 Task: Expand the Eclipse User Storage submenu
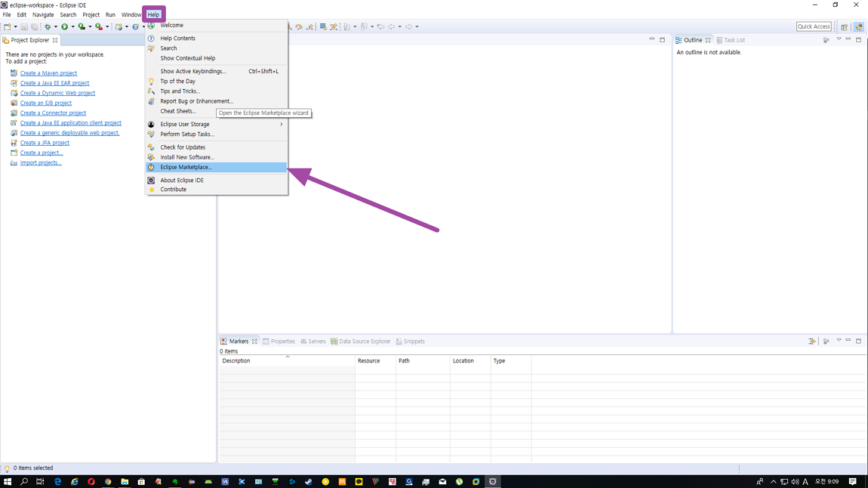217,124
